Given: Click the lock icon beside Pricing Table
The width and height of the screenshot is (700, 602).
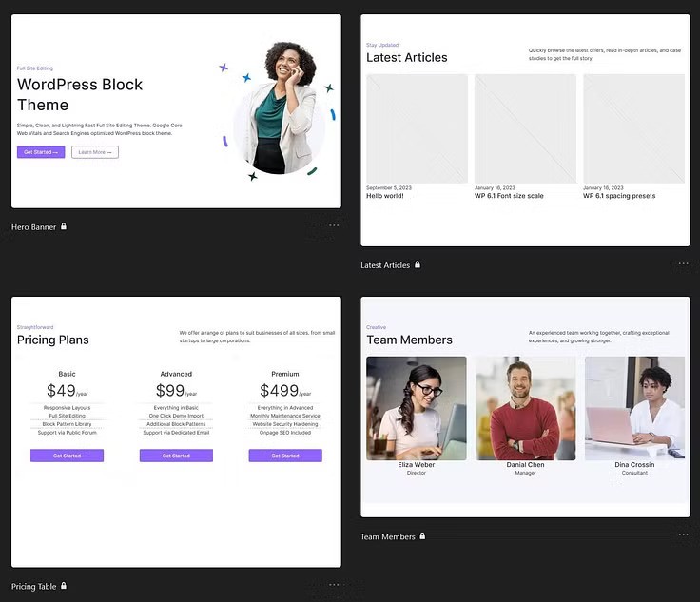Looking at the screenshot, I should 64,587.
